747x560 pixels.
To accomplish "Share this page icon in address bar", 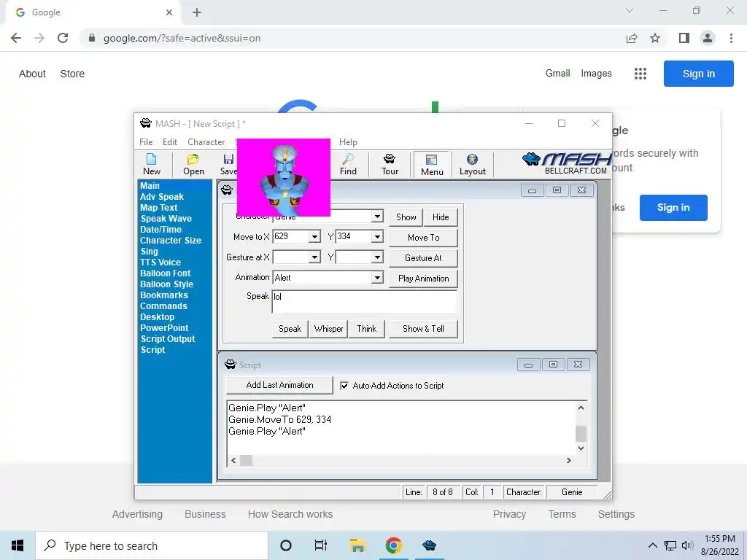I will point(632,38).
